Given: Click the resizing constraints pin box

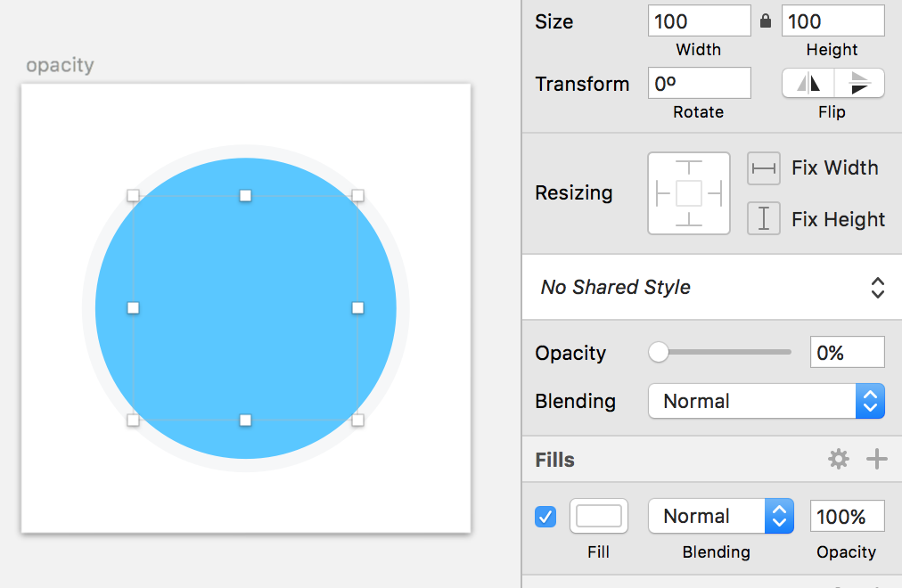Looking at the screenshot, I should click(689, 193).
